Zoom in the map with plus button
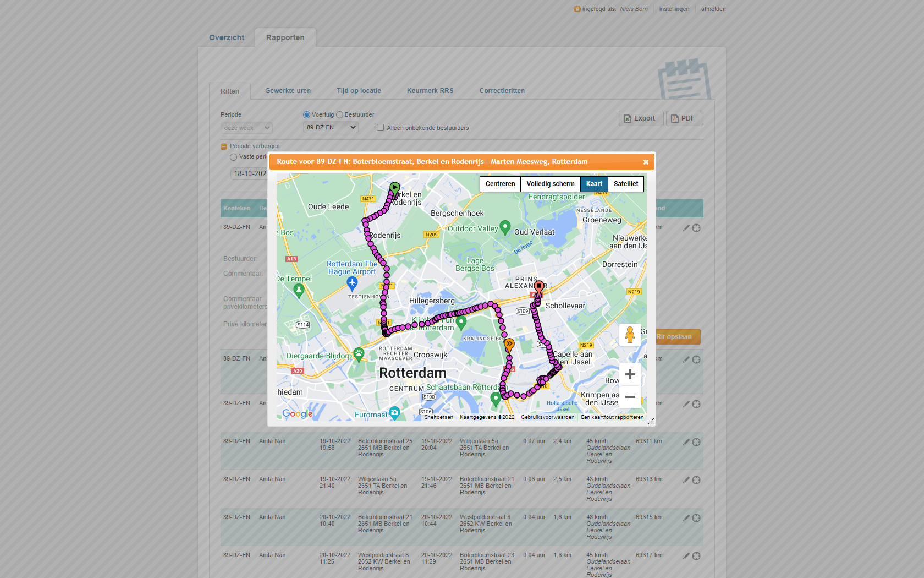This screenshot has height=578, width=924. [x=630, y=374]
